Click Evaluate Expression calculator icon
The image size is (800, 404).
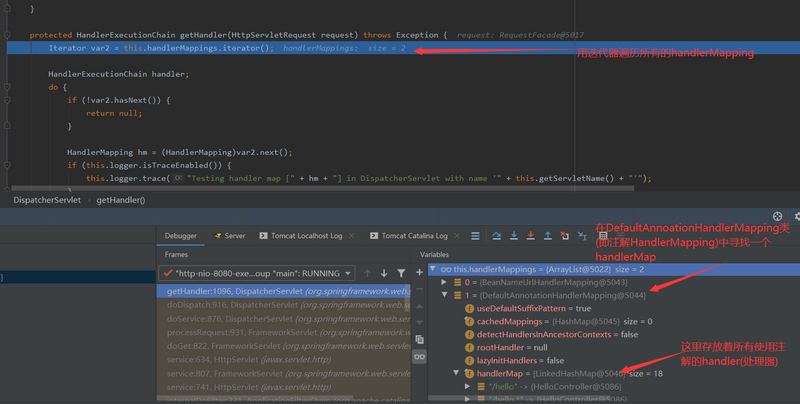[x=602, y=236]
